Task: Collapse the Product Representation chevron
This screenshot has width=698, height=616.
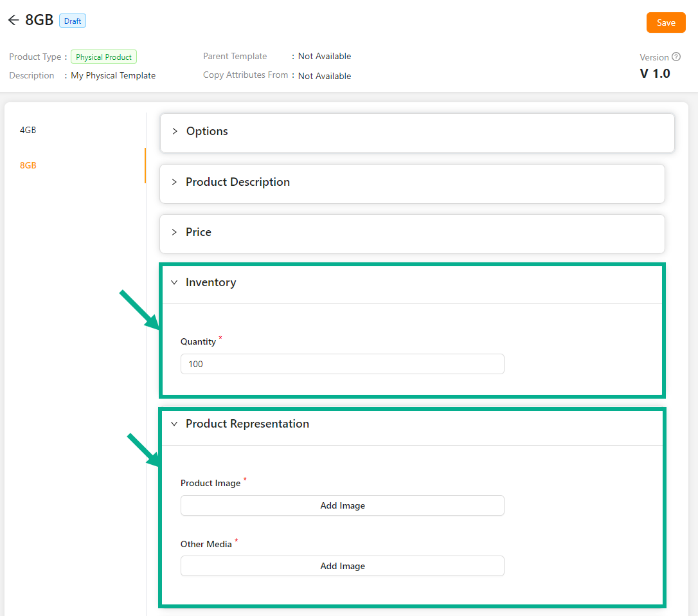Action: click(x=174, y=424)
